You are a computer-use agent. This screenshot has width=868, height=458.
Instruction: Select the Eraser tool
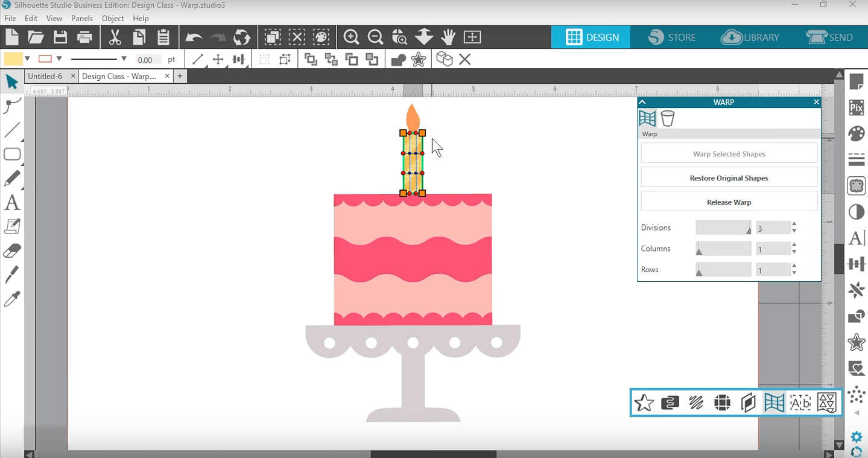[x=12, y=250]
